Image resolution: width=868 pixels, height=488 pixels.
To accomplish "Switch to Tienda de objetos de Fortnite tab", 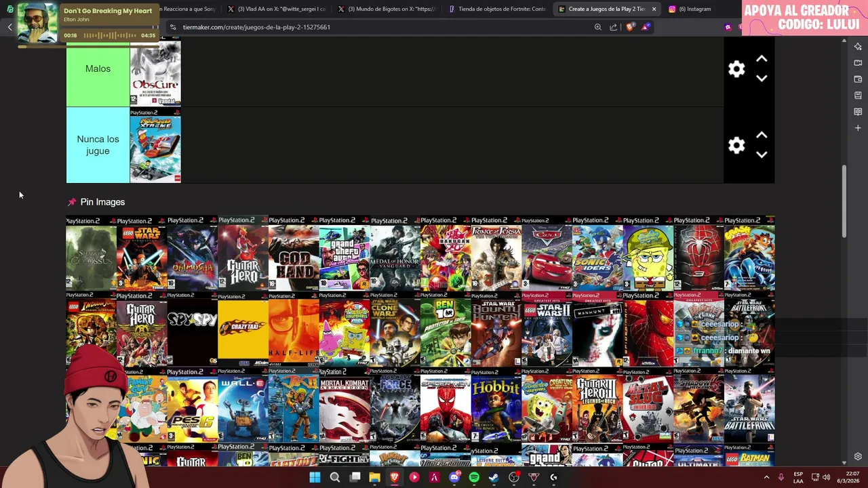I will (x=497, y=9).
